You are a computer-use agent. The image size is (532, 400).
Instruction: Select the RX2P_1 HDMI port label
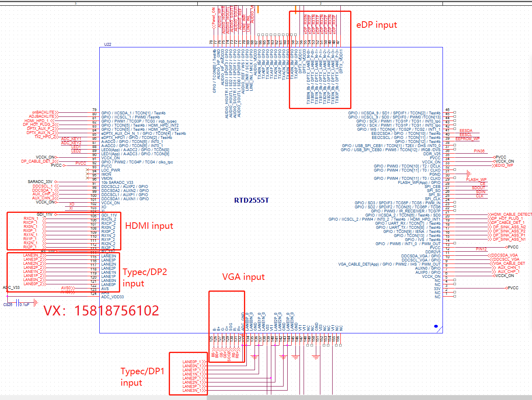tap(30, 247)
